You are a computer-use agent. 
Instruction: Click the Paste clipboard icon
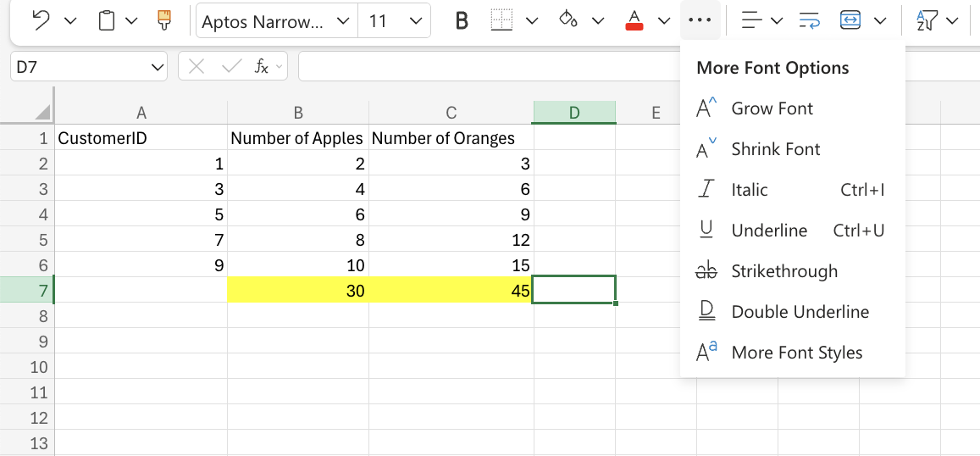(x=108, y=20)
